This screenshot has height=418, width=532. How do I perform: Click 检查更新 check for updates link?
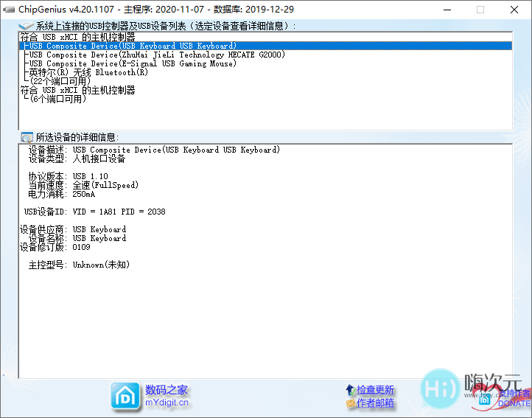pos(375,389)
